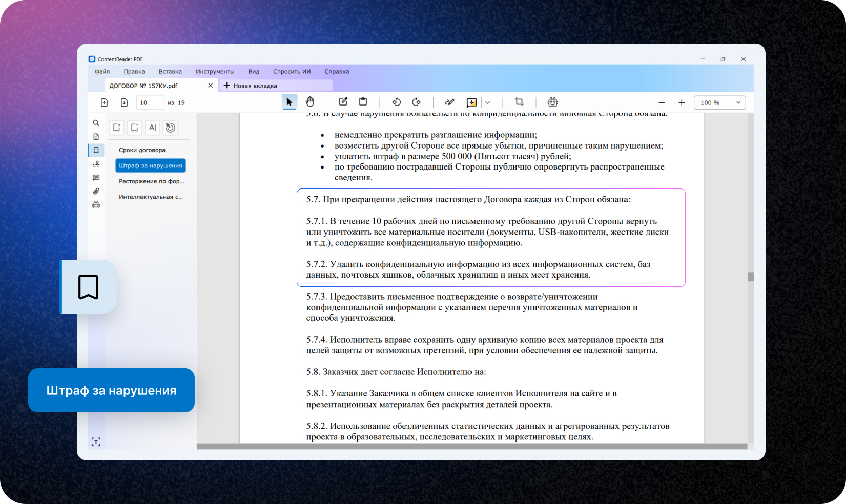This screenshot has width=846, height=504.
Task: Open the Search panel in the sidebar
Action: pos(96,123)
